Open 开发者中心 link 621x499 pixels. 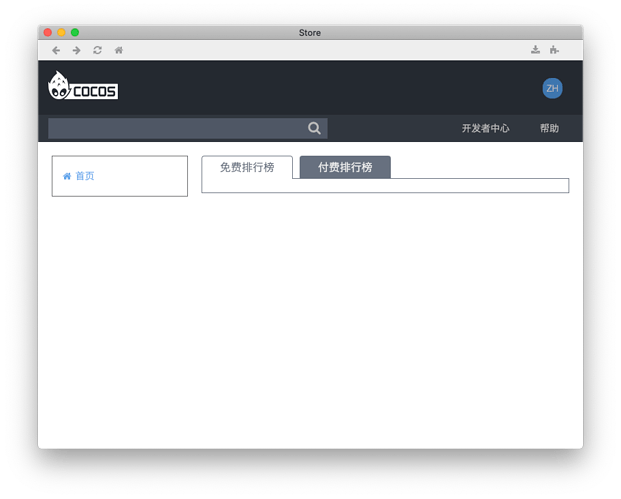point(486,128)
